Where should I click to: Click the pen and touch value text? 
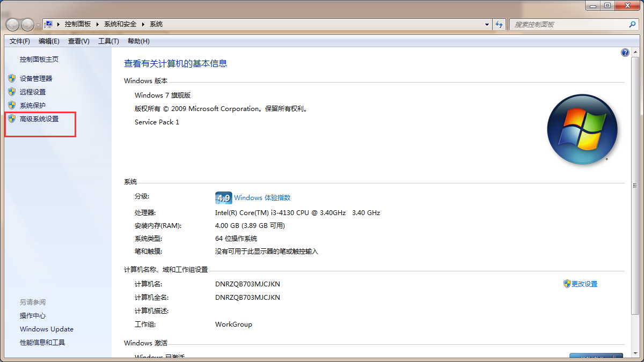tap(267, 252)
